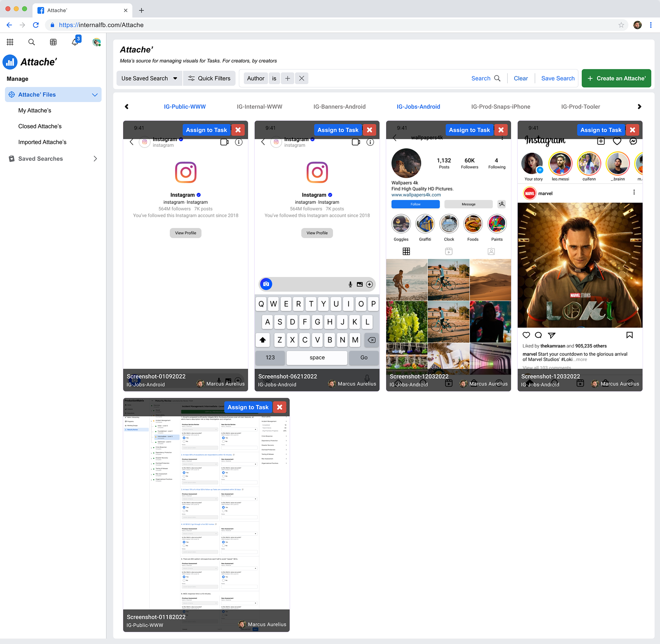Collapse the Attache' Files section

click(95, 95)
